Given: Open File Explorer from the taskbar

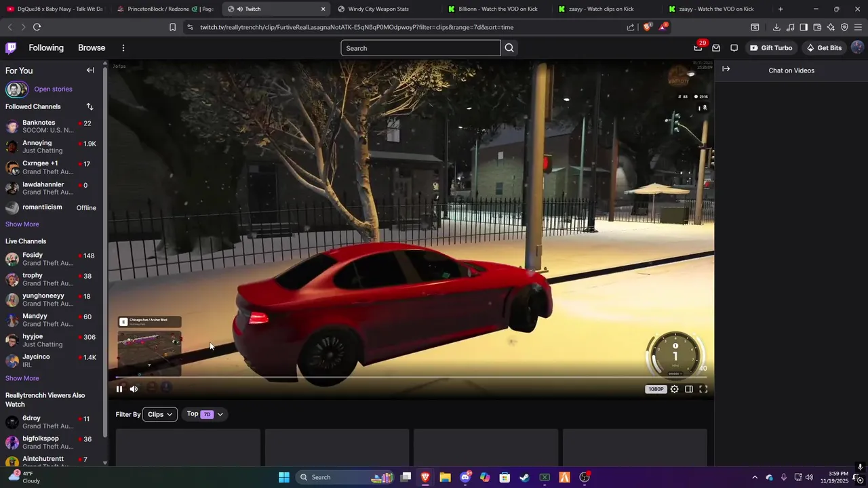Looking at the screenshot, I should click(445, 477).
